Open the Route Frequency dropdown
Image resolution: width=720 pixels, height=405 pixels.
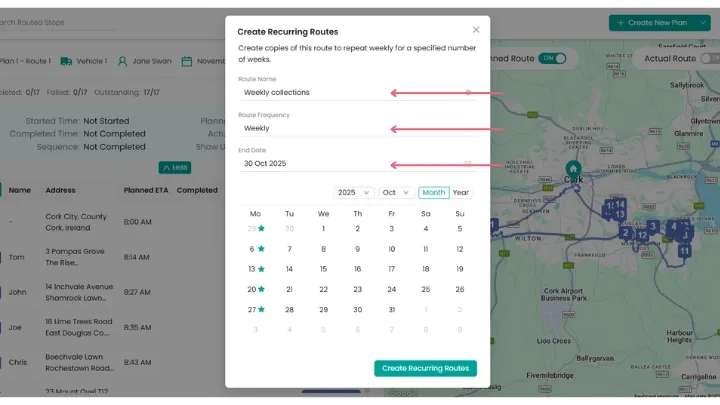tap(356, 128)
